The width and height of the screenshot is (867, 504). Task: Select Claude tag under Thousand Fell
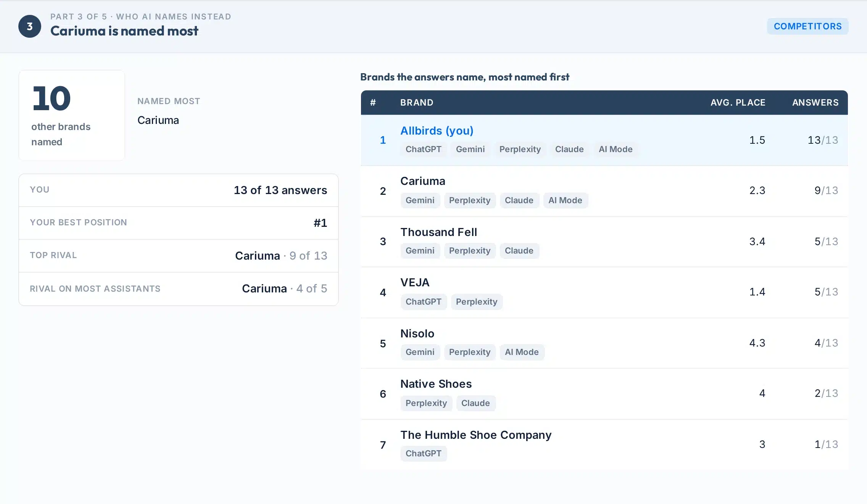coord(519,251)
